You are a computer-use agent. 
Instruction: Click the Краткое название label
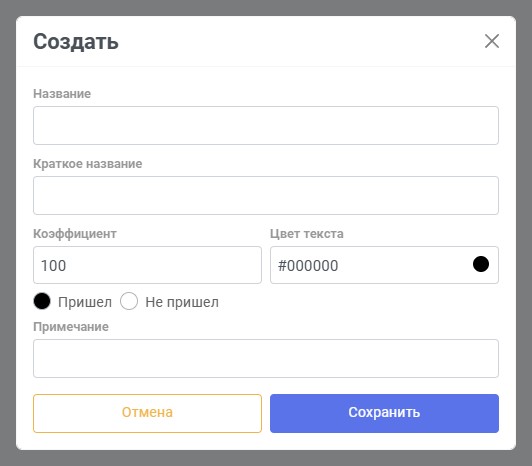88,164
